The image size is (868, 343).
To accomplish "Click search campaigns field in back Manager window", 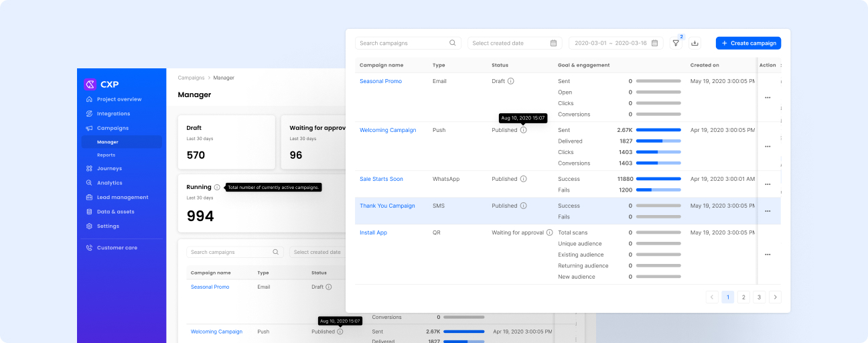I will tap(235, 252).
